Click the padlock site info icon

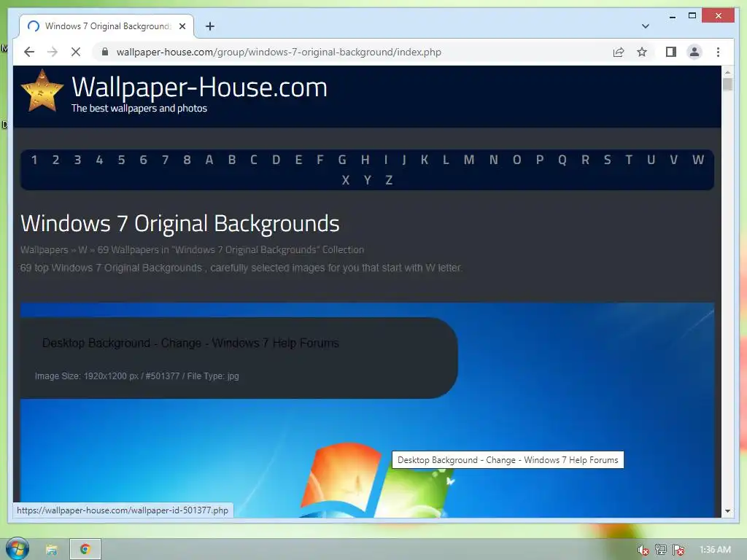point(105,52)
